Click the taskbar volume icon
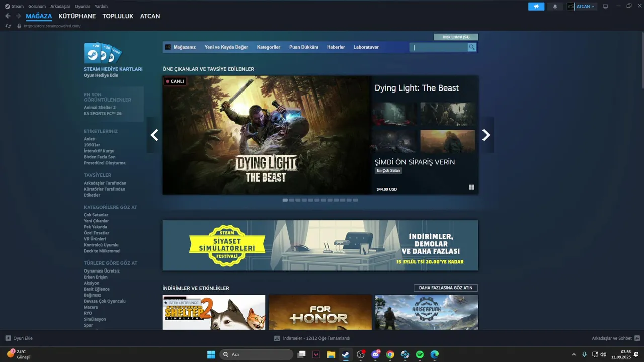644x362 pixels. pos(603,354)
